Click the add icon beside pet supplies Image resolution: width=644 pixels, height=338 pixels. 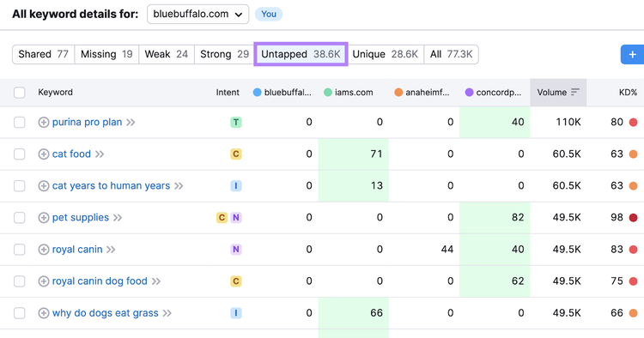pyautogui.click(x=44, y=217)
